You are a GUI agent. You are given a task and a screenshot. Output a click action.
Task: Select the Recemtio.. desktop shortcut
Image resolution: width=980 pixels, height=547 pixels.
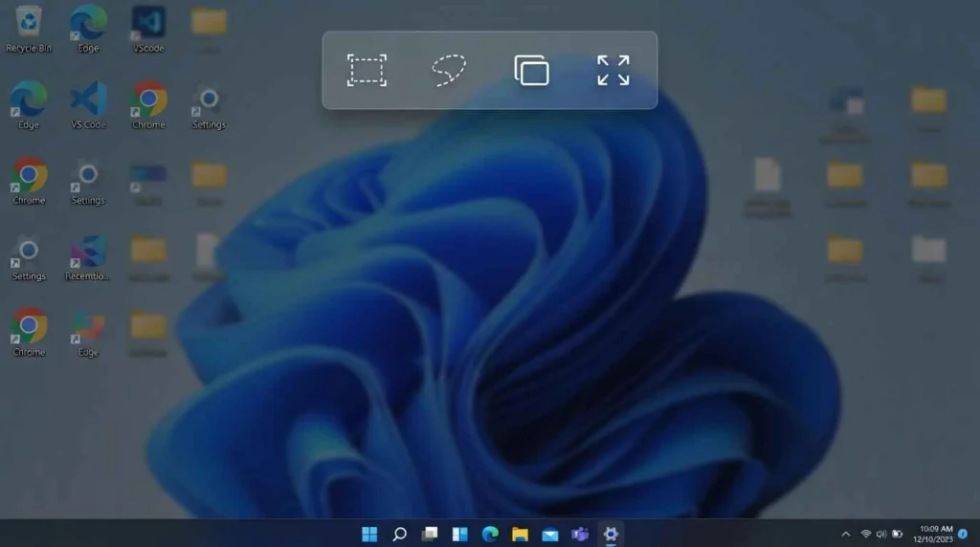pyautogui.click(x=87, y=258)
